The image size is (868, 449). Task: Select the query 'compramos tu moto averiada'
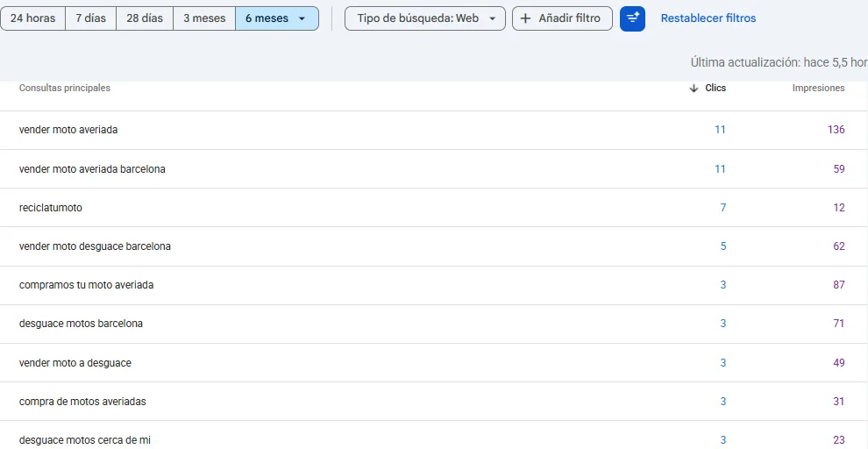pyautogui.click(x=86, y=285)
